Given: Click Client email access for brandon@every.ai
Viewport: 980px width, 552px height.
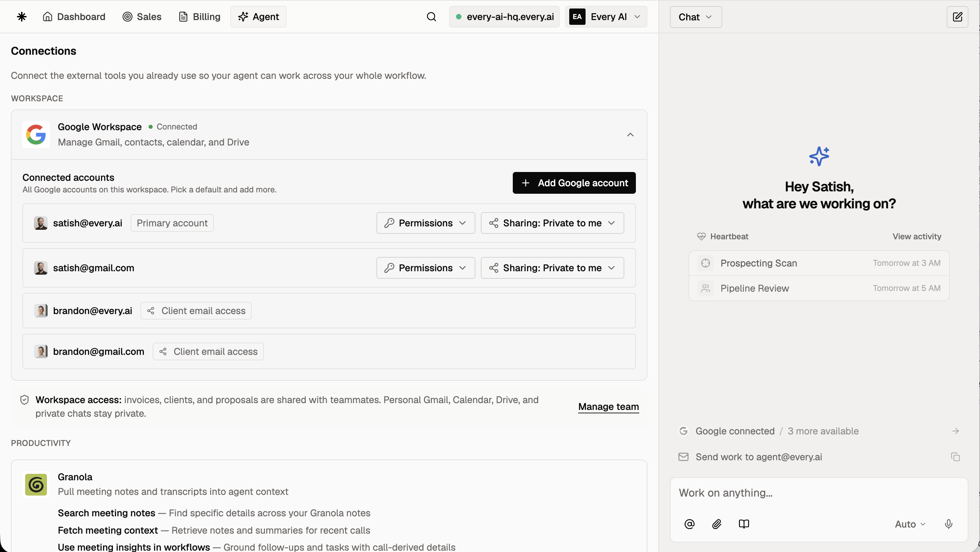Looking at the screenshot, I should pyautogui.click(x=196, y=311).
